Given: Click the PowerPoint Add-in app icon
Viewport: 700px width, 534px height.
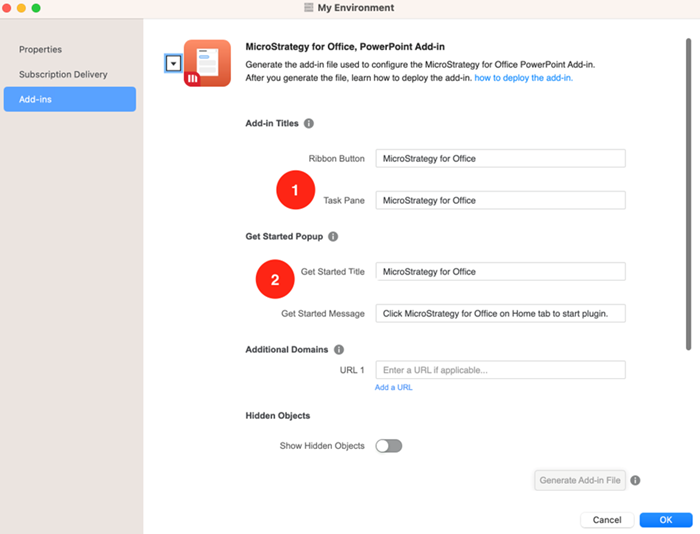Looking at the screenshot, I should point(207,63).
